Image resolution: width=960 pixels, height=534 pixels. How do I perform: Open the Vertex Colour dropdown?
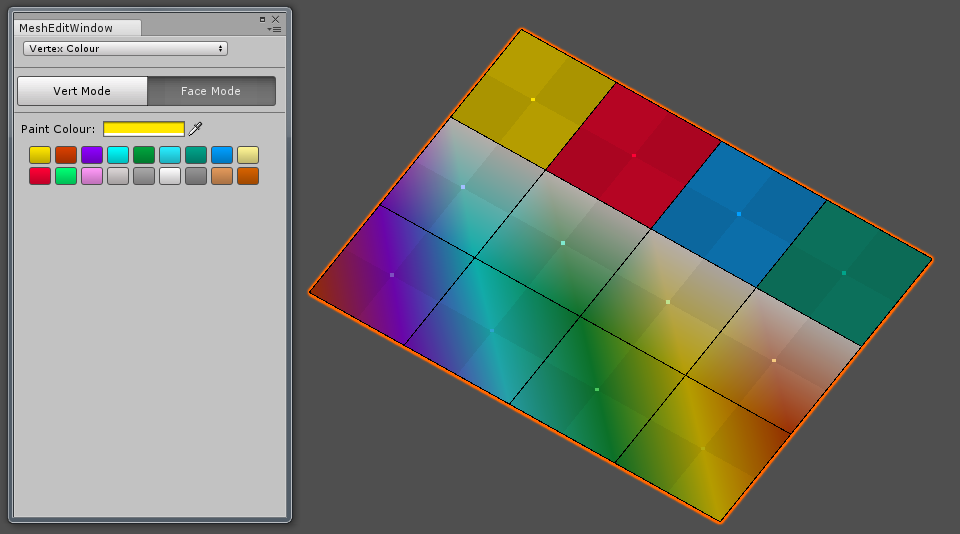pyautogui.click(x=126, y=48)
